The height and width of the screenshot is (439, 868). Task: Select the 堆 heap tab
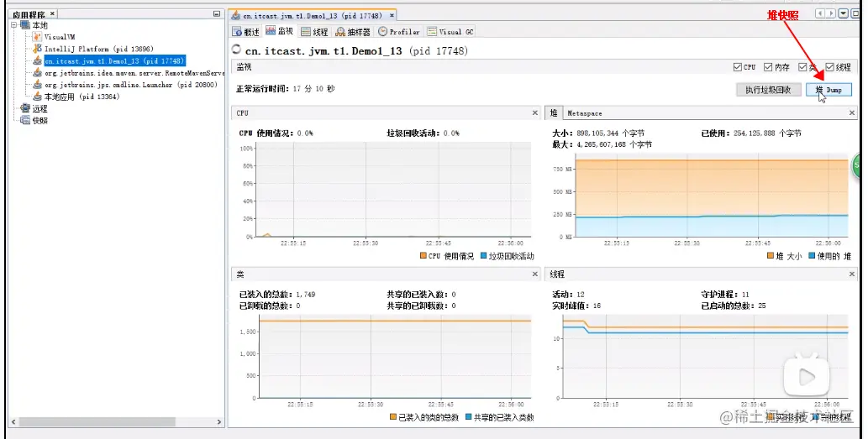coord(554,112)
